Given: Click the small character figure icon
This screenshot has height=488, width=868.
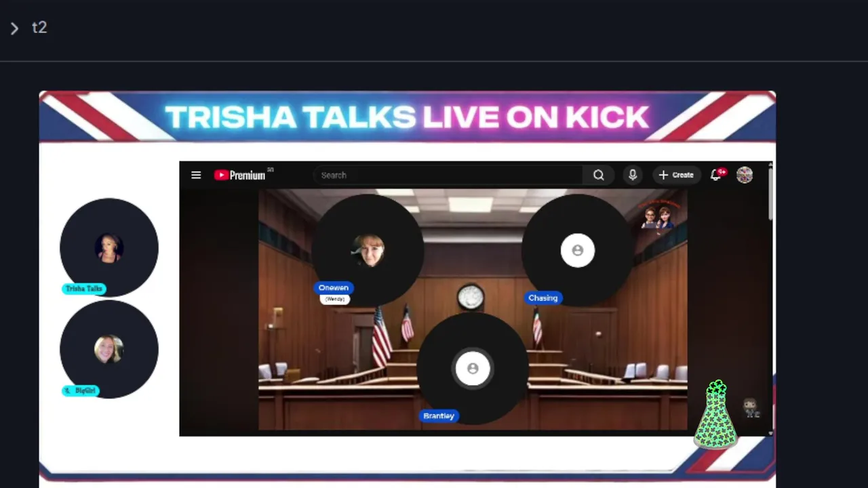Looking at the screenshot, I should 751,407.
